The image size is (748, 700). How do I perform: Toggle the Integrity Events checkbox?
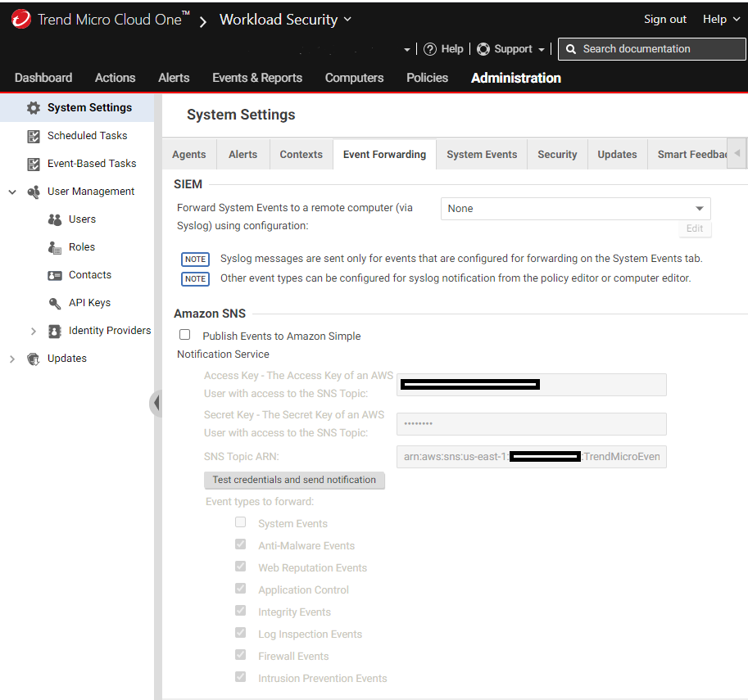pyautogui.click(x=240, y=611)
